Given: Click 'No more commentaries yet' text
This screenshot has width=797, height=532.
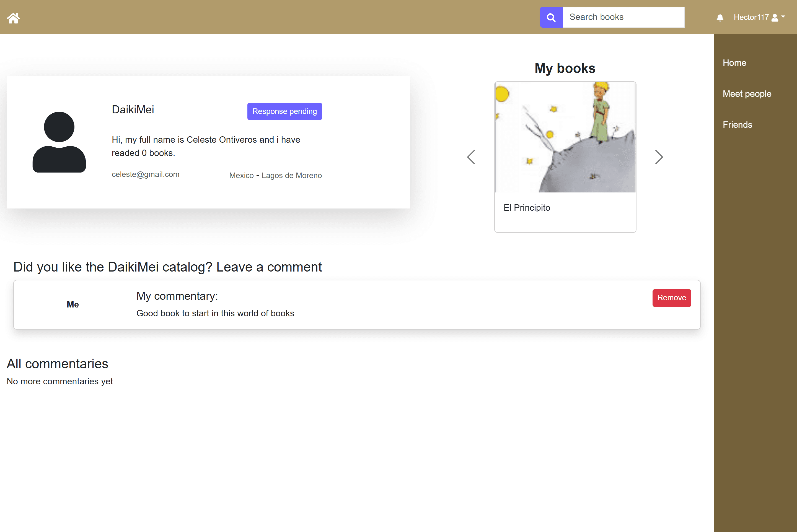Looking at the screenshot, I should pos(60,381).
